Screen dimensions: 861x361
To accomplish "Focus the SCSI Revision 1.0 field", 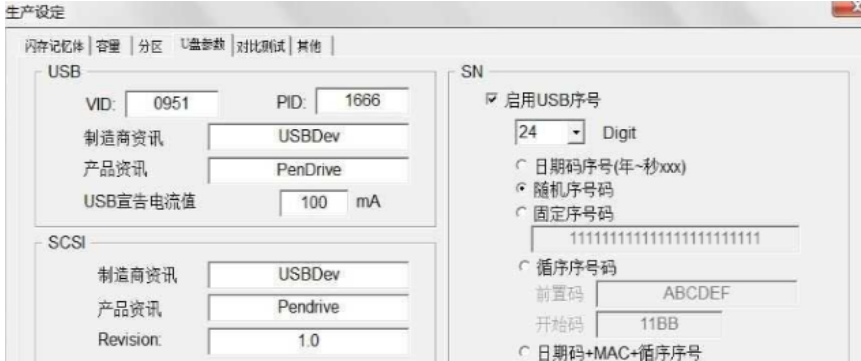I will tap(308, 341).
